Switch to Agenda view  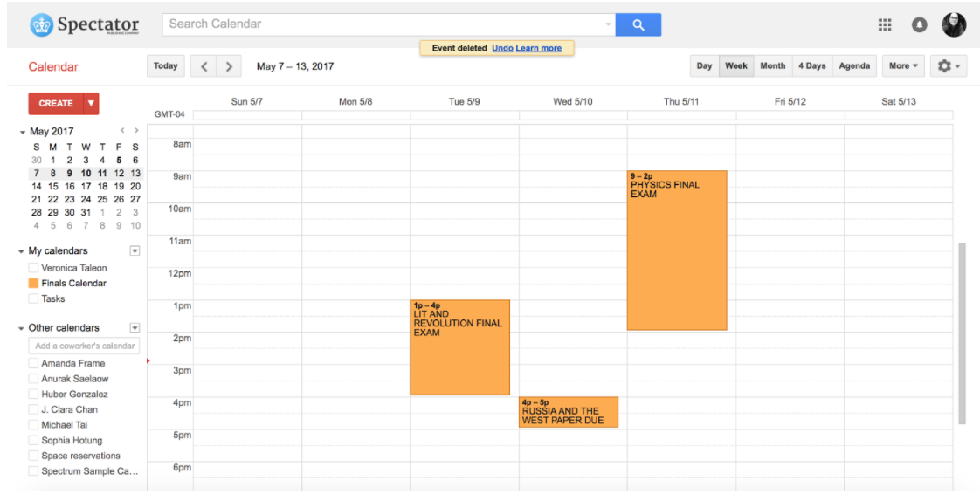[x=853, y=66]
